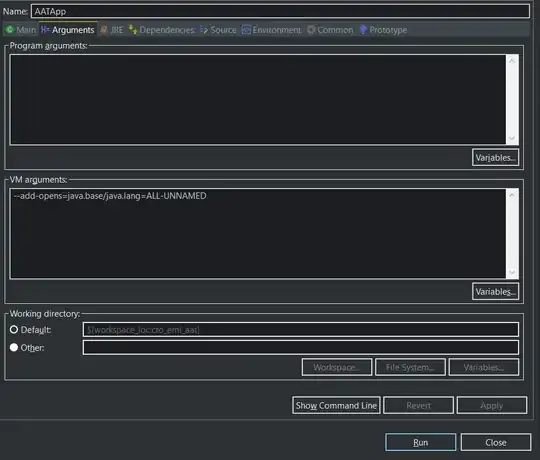This screenshot has height=460, width=540.
Task: Click the Program arguments scroll down arrow
Action: pos(512,138)
